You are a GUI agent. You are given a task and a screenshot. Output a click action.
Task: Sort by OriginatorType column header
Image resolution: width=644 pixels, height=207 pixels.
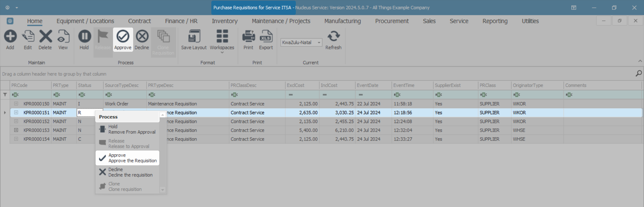pyautogui.click(x=537, y=85)
